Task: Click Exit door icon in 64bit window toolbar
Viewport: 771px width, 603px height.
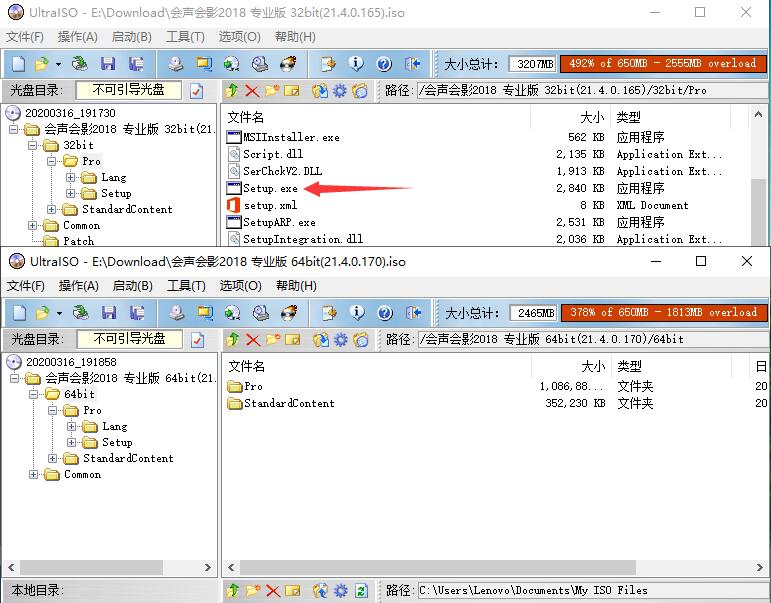Action: tap(413, 313)
